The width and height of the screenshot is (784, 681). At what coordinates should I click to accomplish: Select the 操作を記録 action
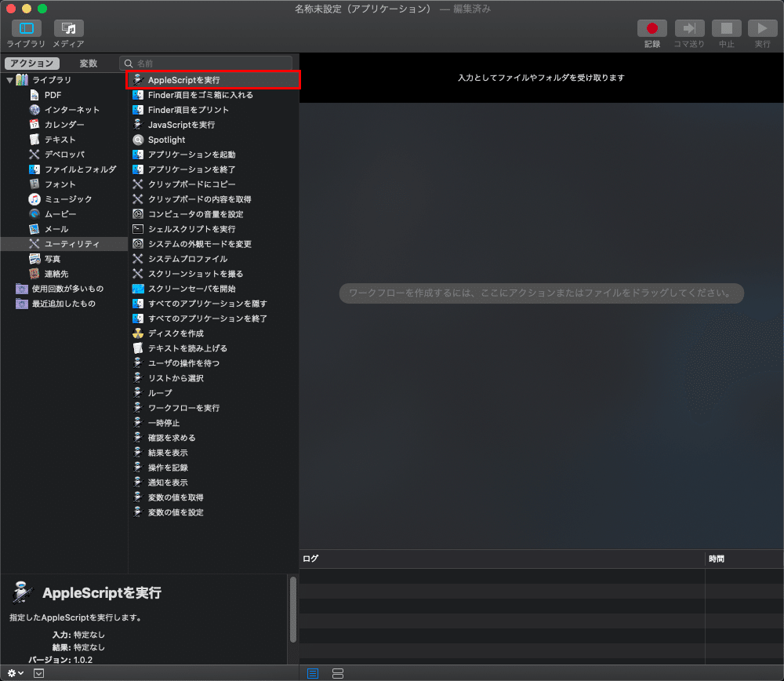(213, 468)
